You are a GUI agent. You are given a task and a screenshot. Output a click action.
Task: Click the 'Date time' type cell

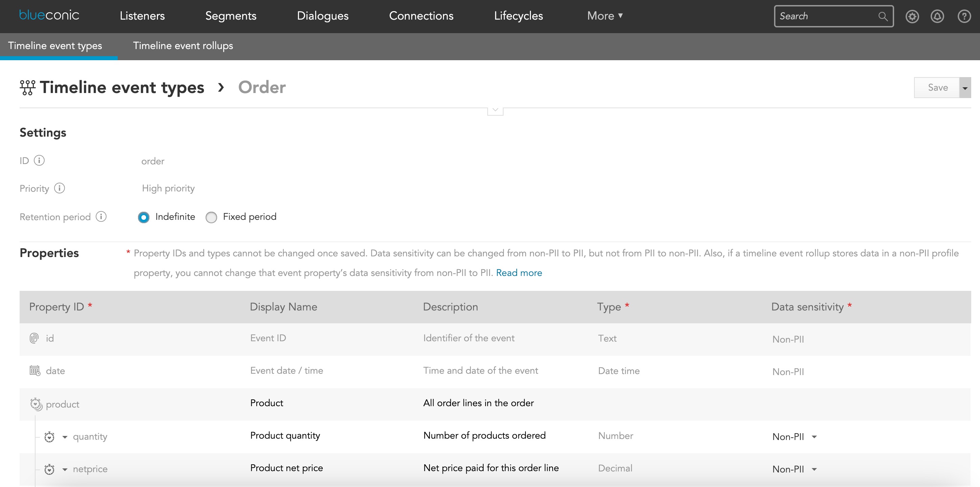[619, 371]
